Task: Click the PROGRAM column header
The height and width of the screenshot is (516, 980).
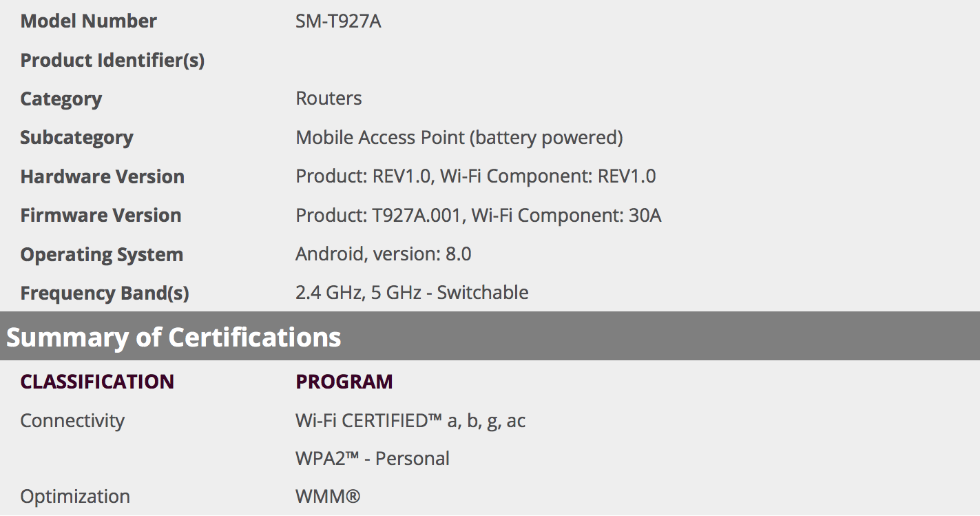Action: click(344, 382)
